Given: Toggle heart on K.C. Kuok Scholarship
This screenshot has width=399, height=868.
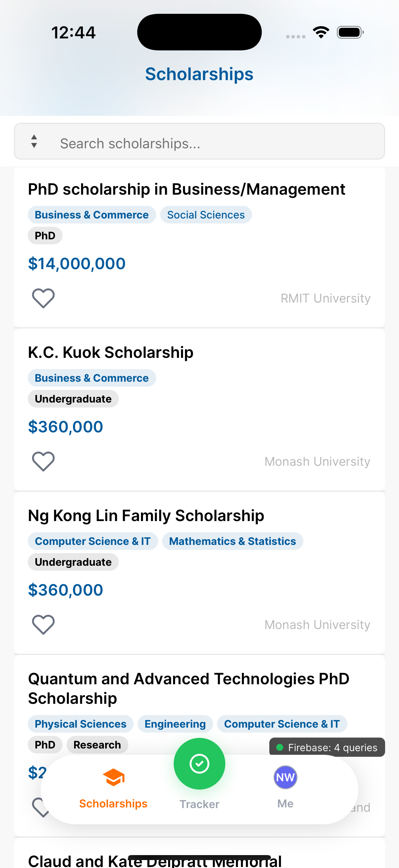Looking at the screenshot, I should 43,461.
